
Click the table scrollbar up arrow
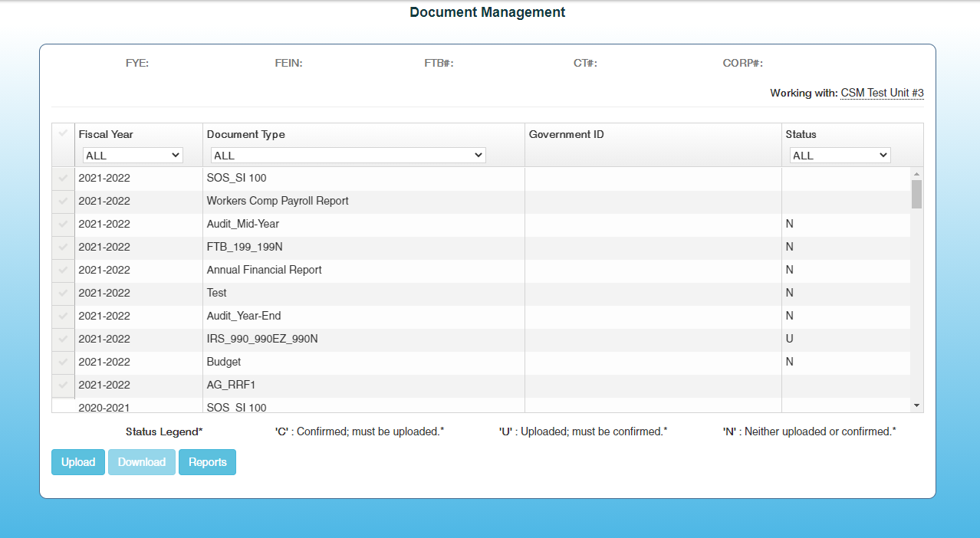[x=916, y=174]
